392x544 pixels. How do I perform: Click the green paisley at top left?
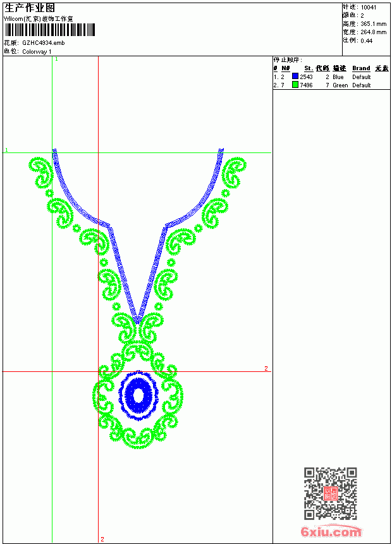pos(41,171)
